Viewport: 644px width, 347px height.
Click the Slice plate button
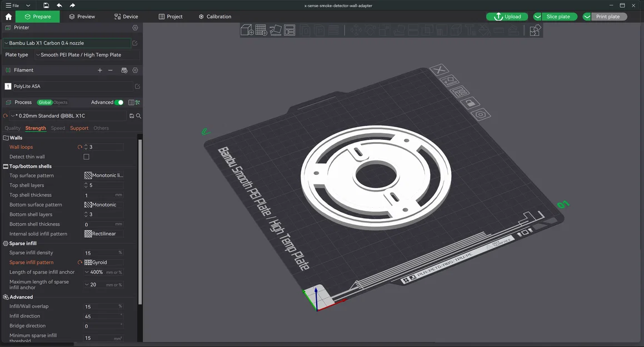[x=560, y=17]
